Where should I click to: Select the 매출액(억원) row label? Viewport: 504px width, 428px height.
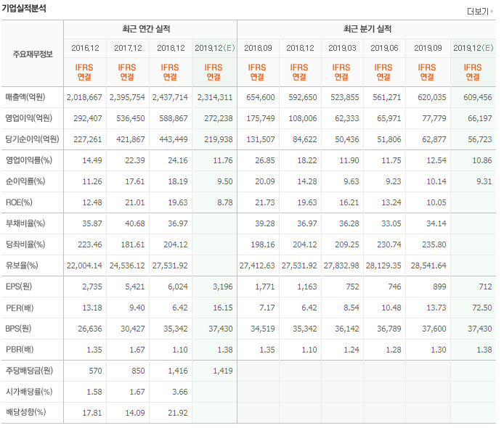click(25, 97)
